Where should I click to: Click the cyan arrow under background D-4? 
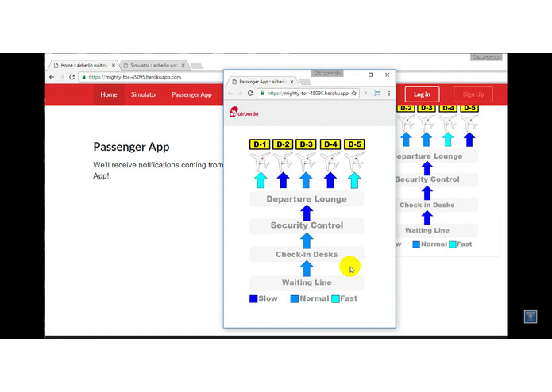click(448, 139)
